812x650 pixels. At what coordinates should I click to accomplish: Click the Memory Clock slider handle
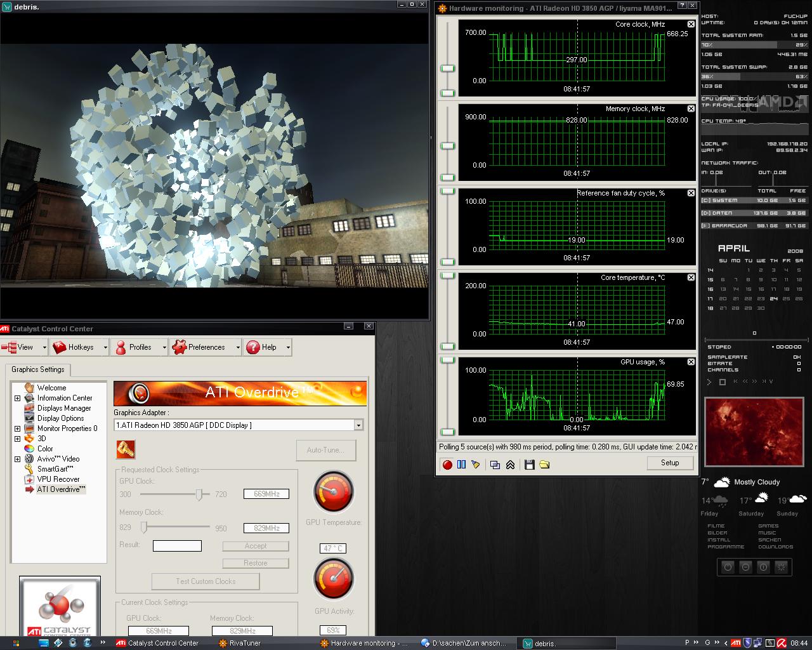click(x=144, y=527)
